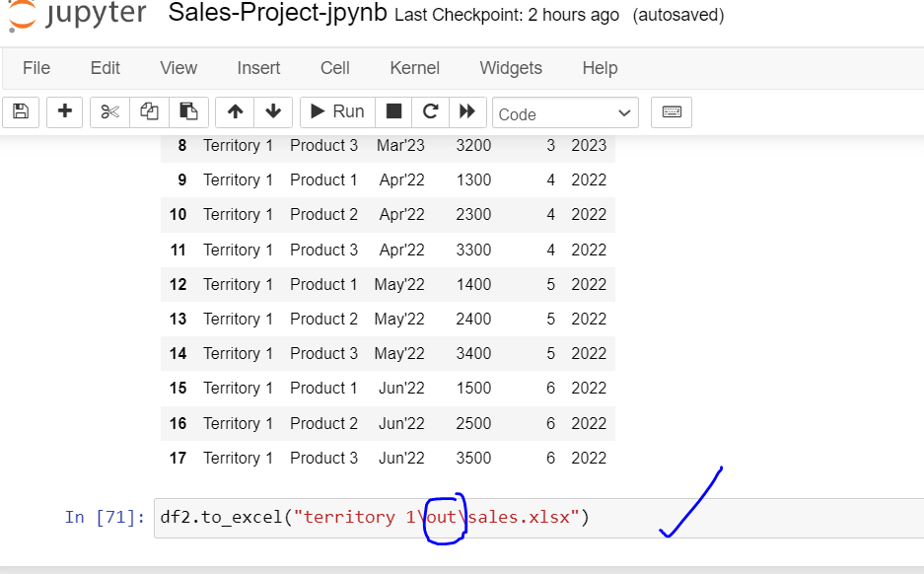Copy selected cells icon
924x574 pixels.
click(x=149, y=111)
